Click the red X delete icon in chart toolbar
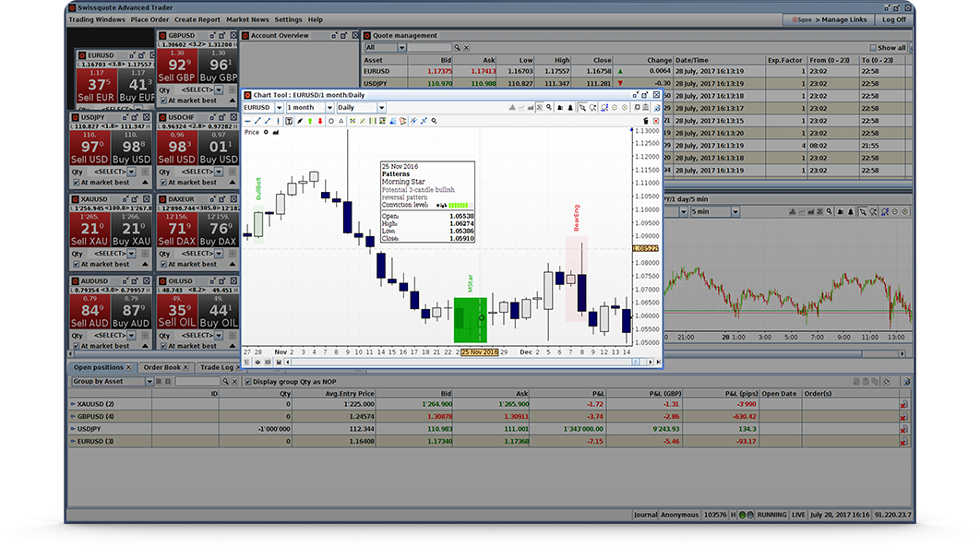Viewport: 980px width, 548px height. [656, 121]
